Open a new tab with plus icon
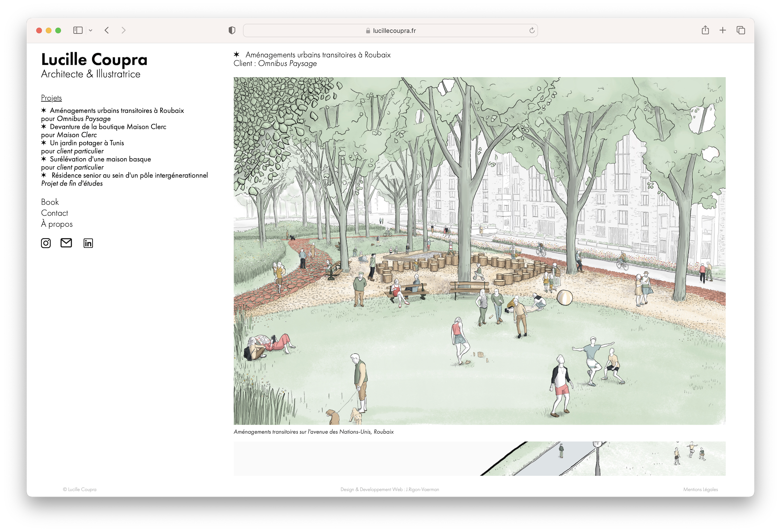 [722, 30]
